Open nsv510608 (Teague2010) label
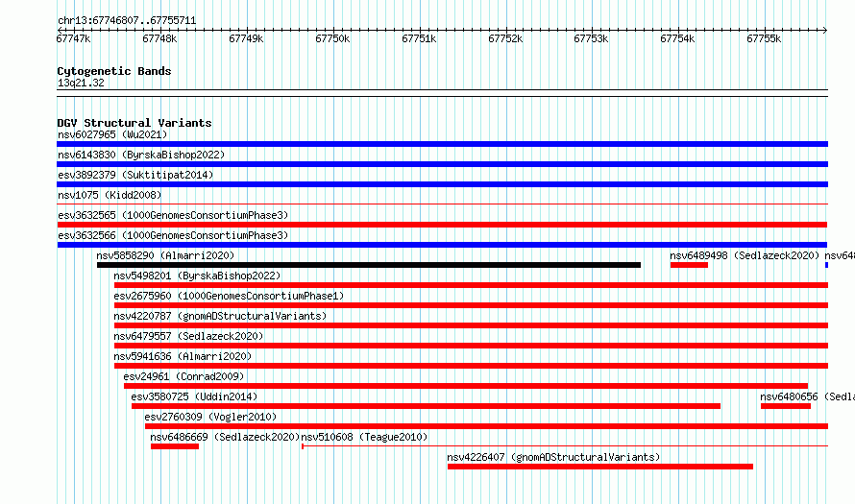The image size is (855, 504). 364,437
